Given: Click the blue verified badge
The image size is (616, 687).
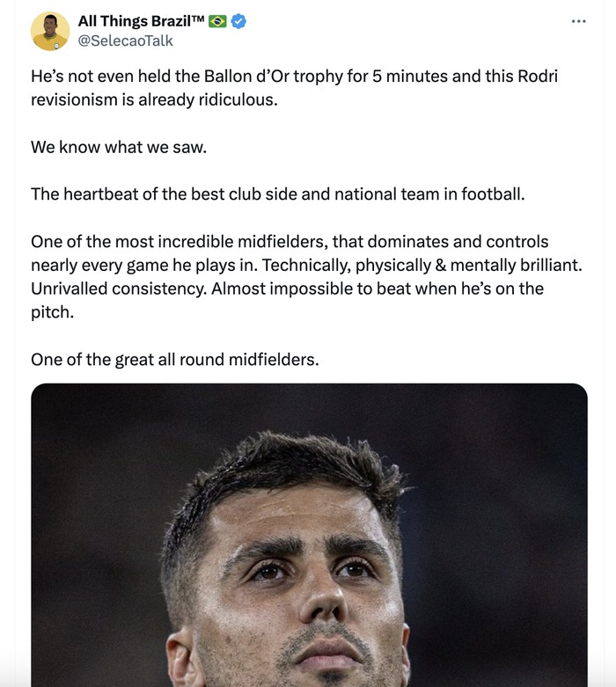Looking at the screenshot, I should pyautogui.click(x=238, y=21).
